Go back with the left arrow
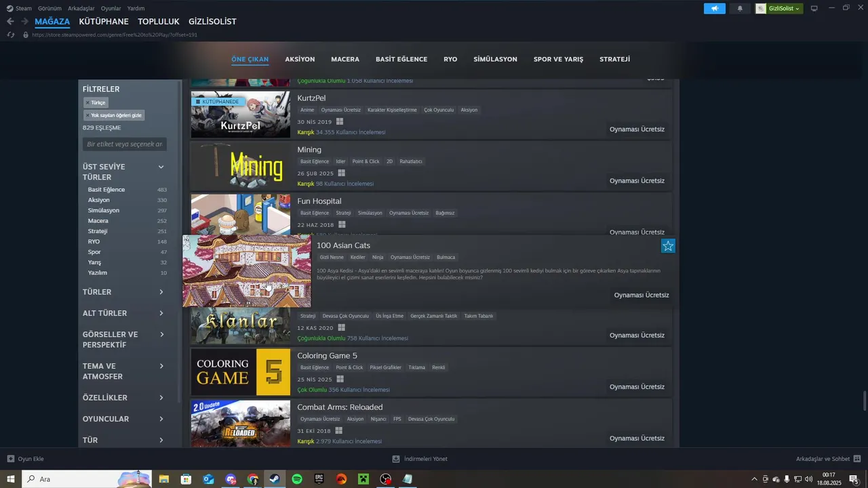Screen dimensions: 868x488 [10, 22]
